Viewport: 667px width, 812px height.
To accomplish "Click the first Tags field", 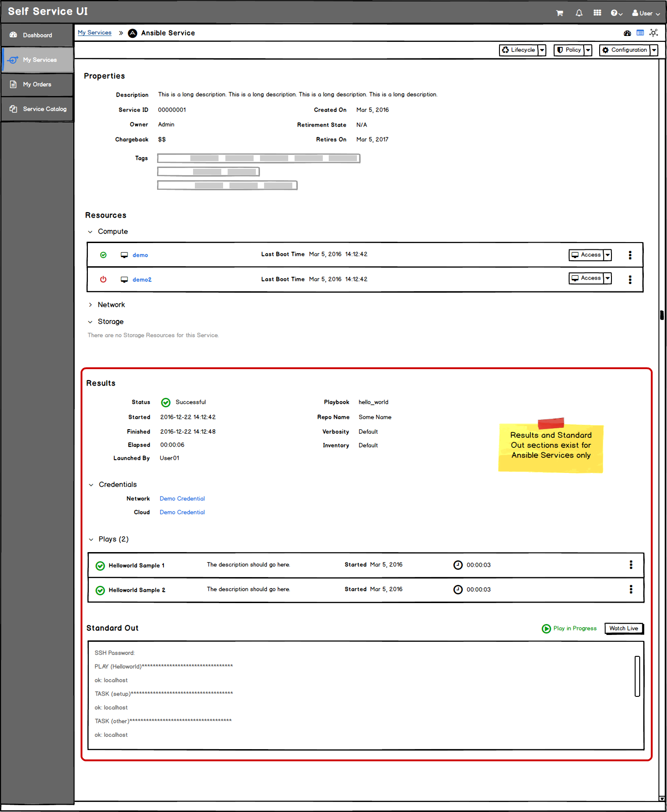I will (x=259, y=158).
